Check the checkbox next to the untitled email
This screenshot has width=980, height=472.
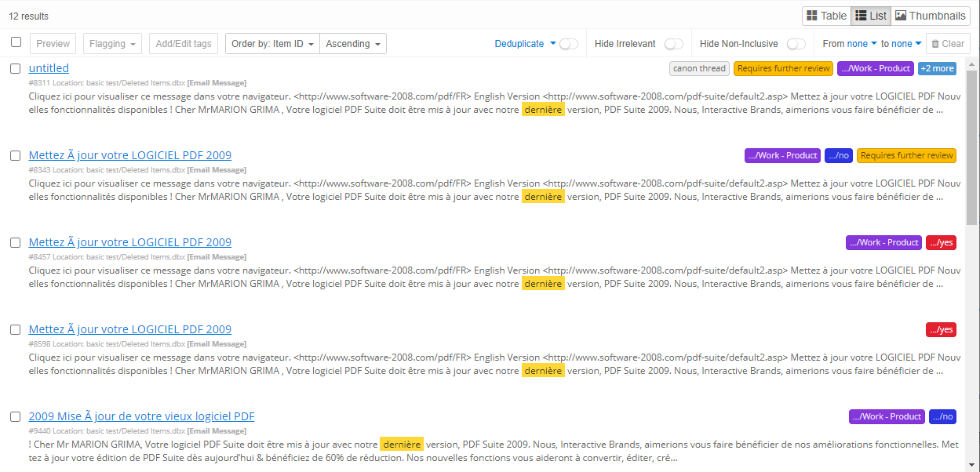pos(16,67)
